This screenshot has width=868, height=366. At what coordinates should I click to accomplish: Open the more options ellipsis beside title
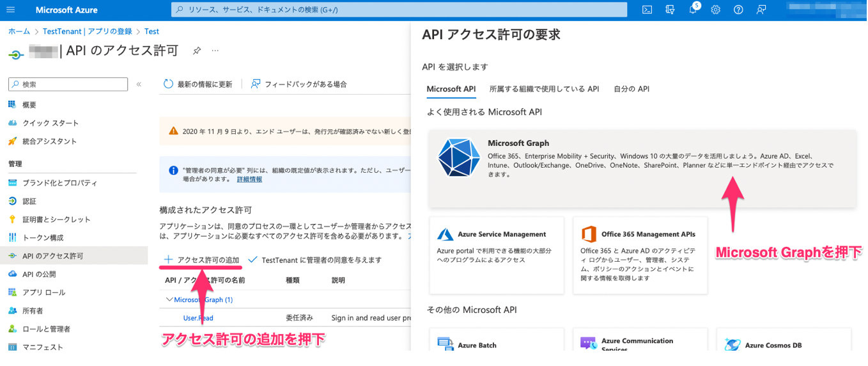[215, 51]
